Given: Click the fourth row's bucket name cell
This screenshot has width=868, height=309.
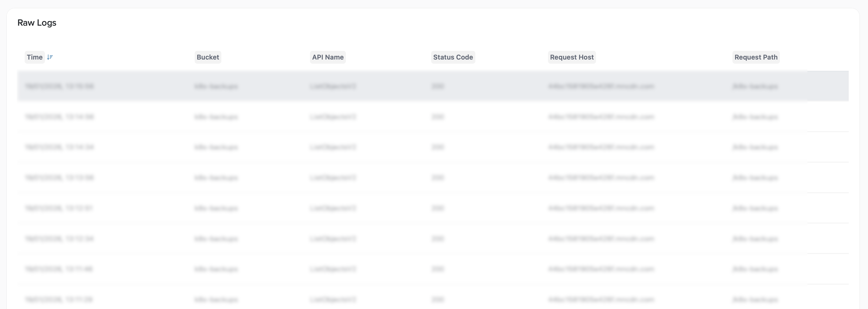Looking at the screenshot, I should [216, 178].
